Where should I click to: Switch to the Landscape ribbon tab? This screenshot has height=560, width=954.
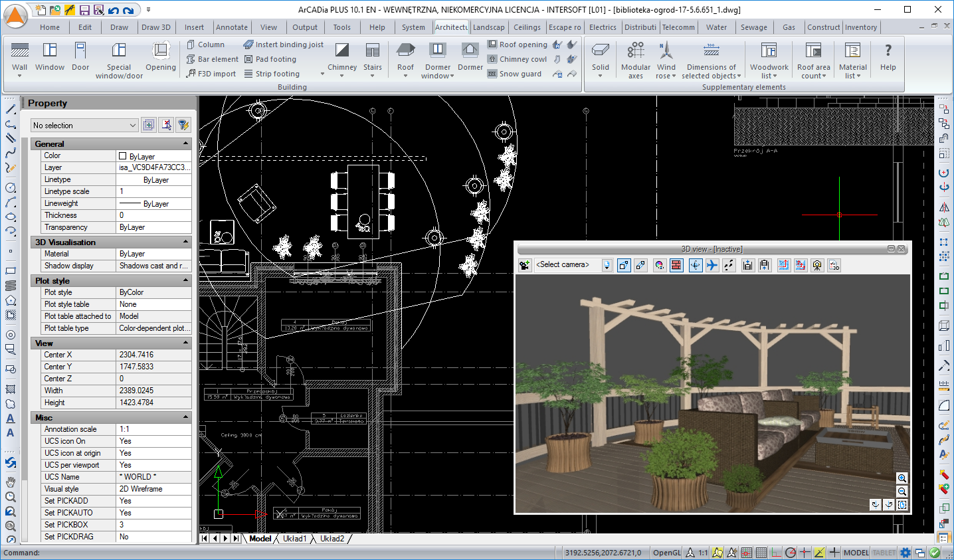488,27
